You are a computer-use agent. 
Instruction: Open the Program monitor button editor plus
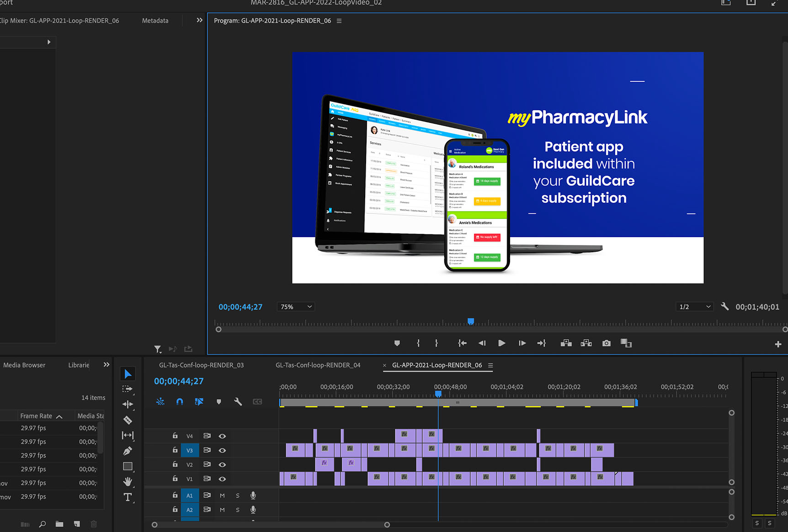click(x=778, y=344)
